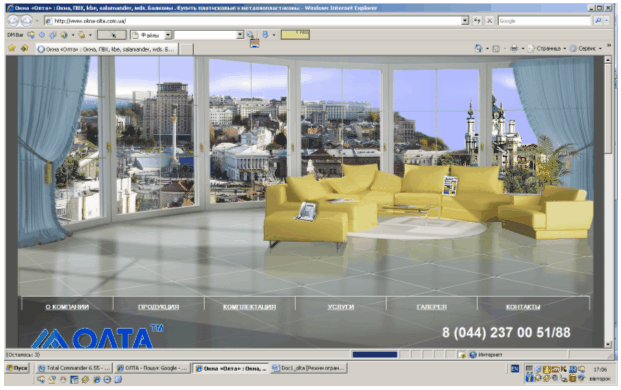Open the Сервис menu
The height and width of the screenshot is (390, 621).
(586, 48)
